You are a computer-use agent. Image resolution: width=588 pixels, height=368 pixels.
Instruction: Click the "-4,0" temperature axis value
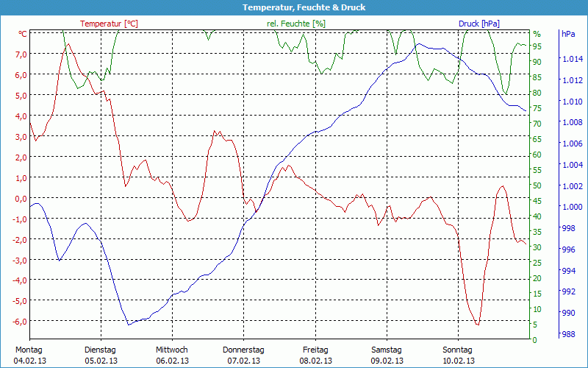point(20,280)
